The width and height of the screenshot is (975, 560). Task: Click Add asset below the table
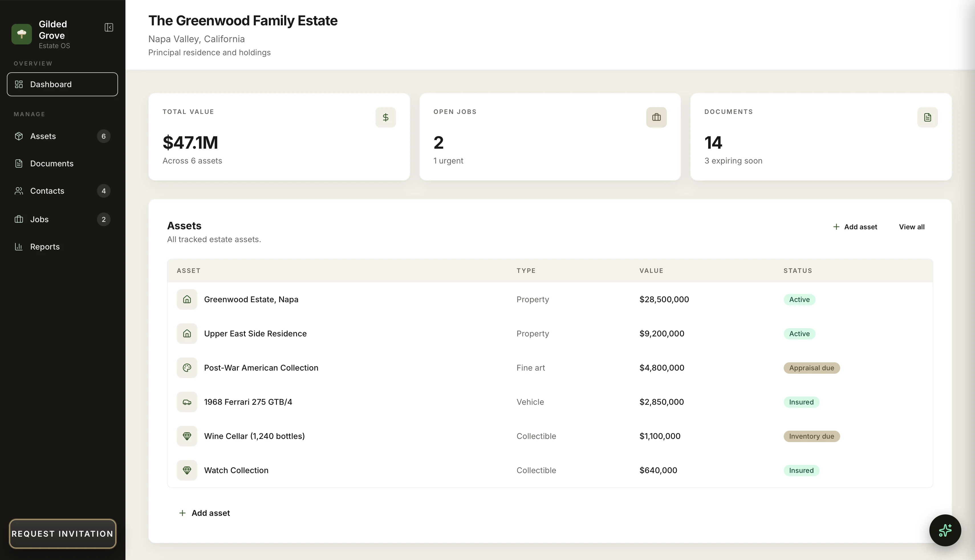pyautogui.click(x=204, y=513)
